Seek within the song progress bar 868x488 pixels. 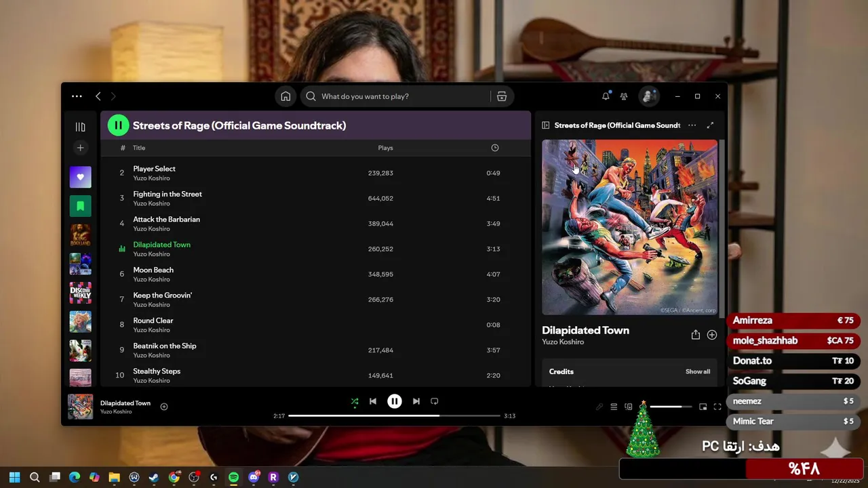[x=394, y=415]
